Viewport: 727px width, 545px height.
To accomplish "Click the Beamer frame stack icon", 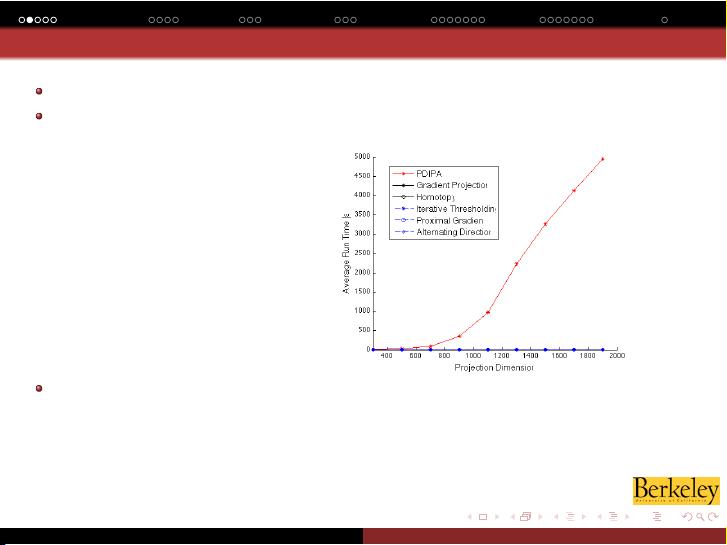I will tap(526, 517).
